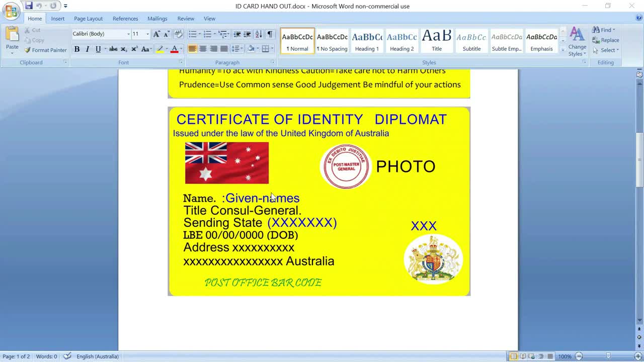Click the Format Painter brush

pyautogui.click(x=28, y=50)
